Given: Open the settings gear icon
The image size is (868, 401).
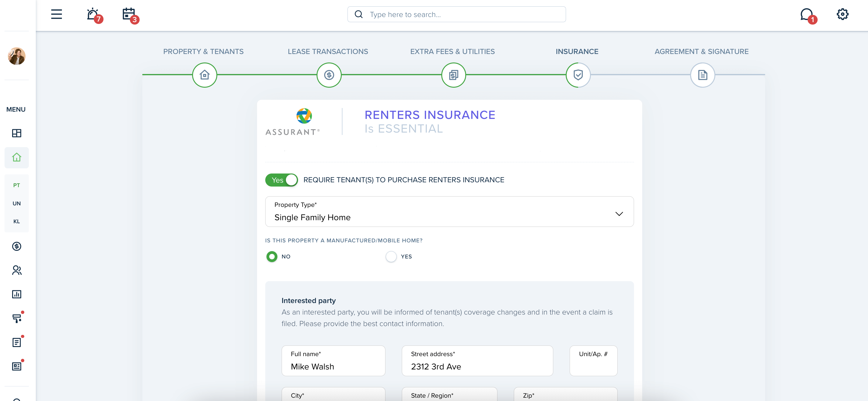Looking at the screenshot, I should pos(843,14).
